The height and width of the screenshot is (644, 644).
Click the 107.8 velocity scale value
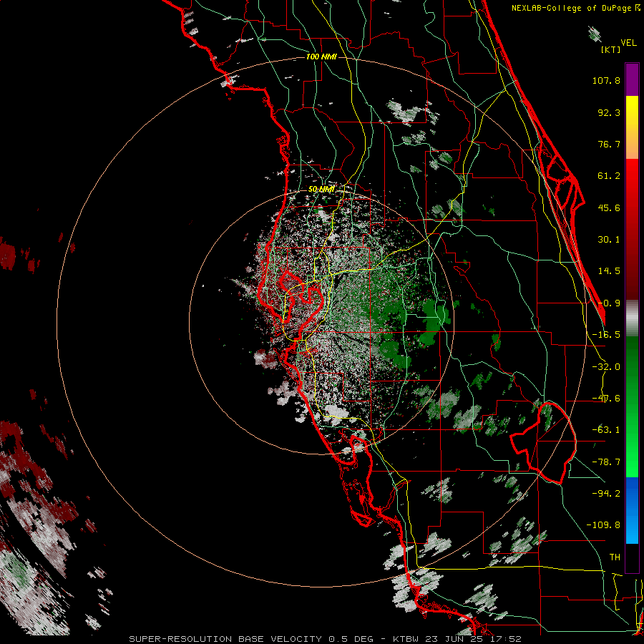point(606,80)
